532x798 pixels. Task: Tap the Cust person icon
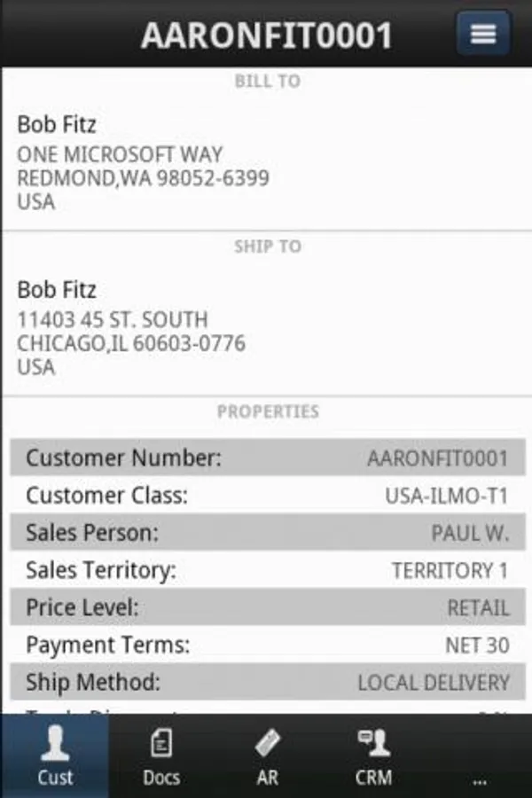click(x=55, y=743)
